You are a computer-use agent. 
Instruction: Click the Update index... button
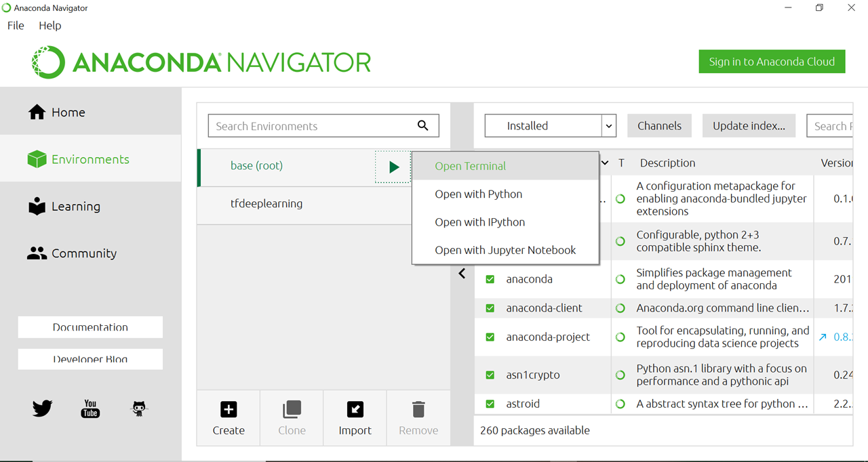(x=749, y=125)
